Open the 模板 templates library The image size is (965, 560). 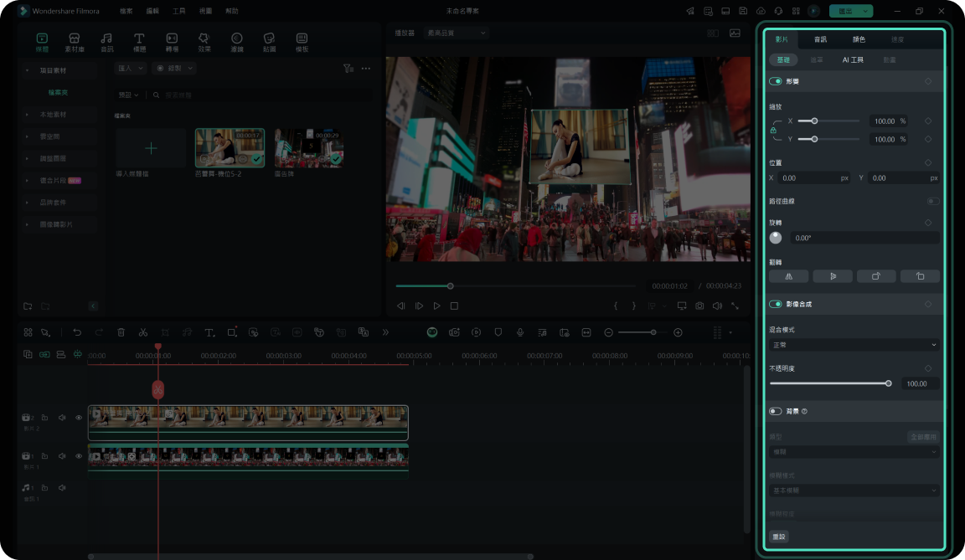[302, 42]
